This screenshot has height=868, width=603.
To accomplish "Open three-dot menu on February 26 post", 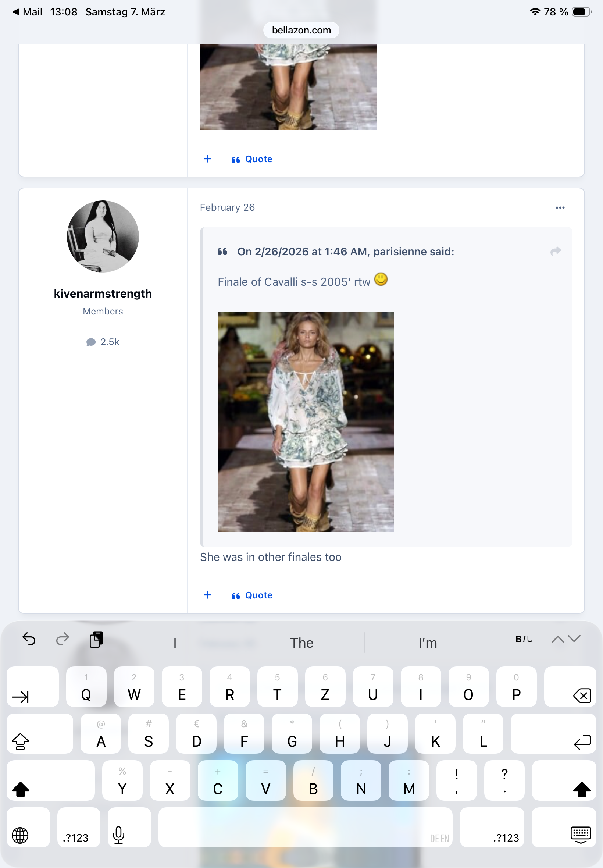I will [x=560, y=207].
